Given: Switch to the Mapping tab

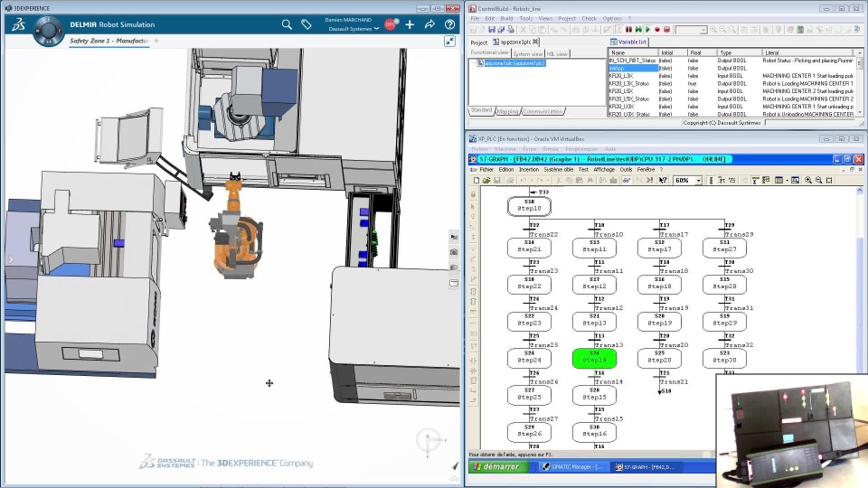Looking at the screenshot, I should tap(507, 111).
